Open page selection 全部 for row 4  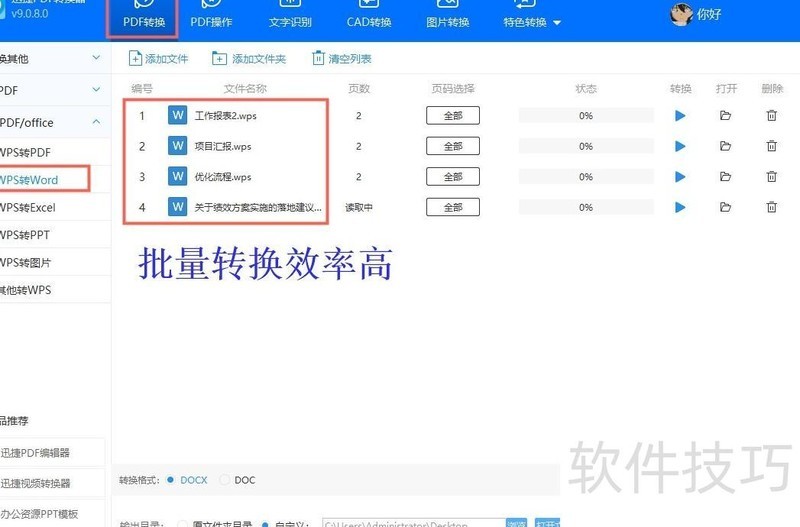pos(453,207)
